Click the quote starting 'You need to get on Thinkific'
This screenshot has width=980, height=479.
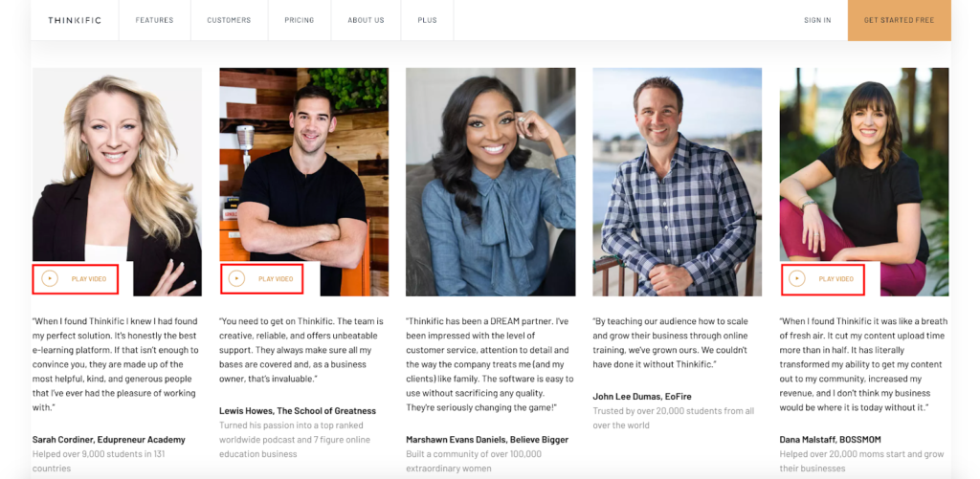[x=301, y=350]
